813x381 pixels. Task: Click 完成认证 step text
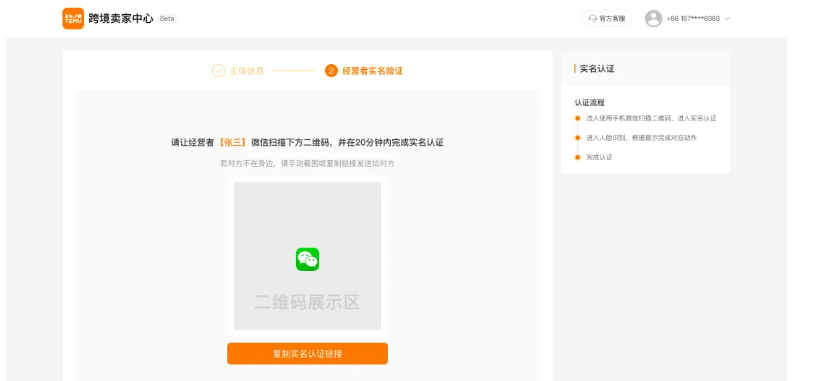(x=599, y=157)
